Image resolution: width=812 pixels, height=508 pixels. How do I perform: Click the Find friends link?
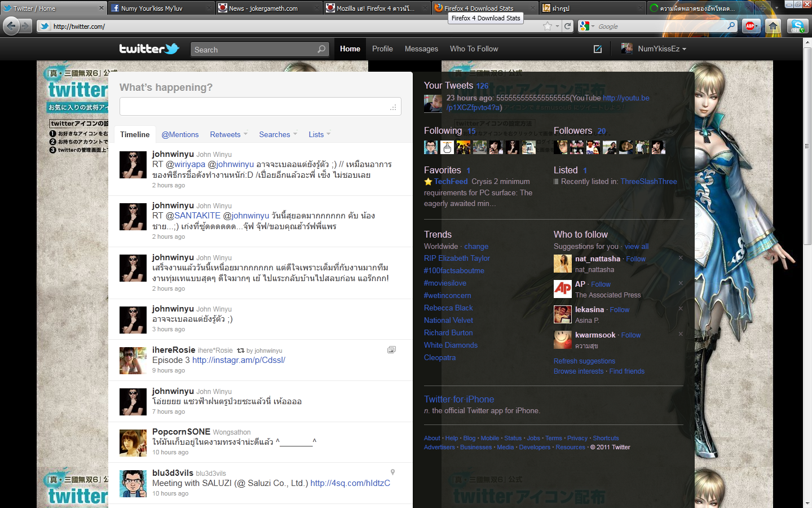pyautogui.click(x=626, y=371)
